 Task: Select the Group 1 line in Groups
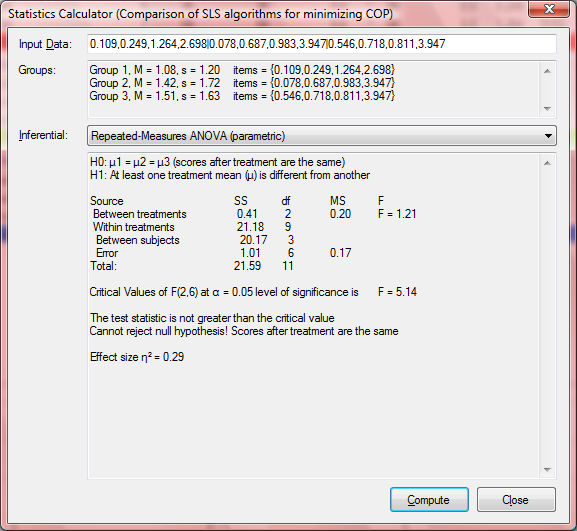pos(242,70)
